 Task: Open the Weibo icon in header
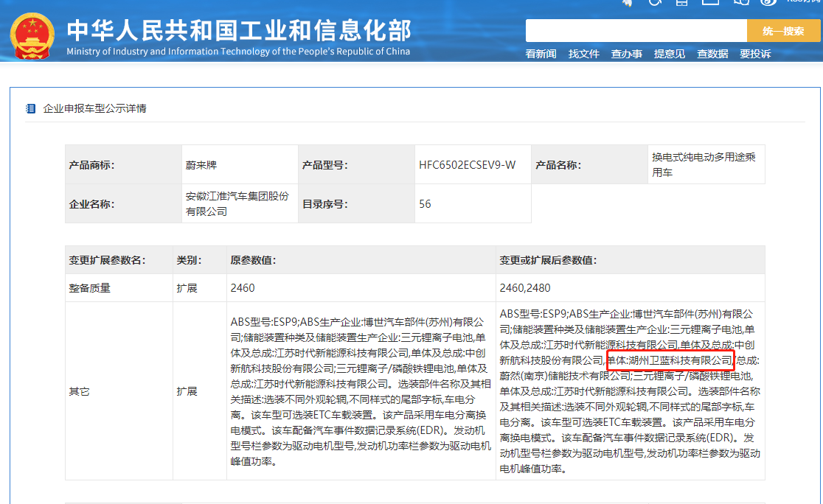(768, 2)
